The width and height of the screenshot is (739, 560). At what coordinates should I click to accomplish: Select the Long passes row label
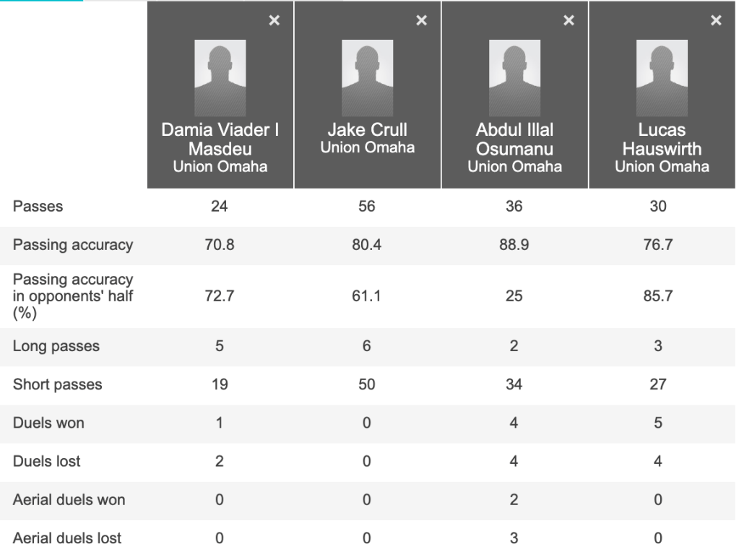(56, 346)
